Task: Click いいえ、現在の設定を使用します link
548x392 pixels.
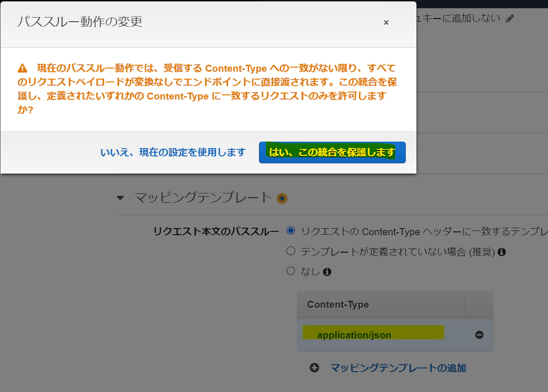Action: tap(173, 153)
